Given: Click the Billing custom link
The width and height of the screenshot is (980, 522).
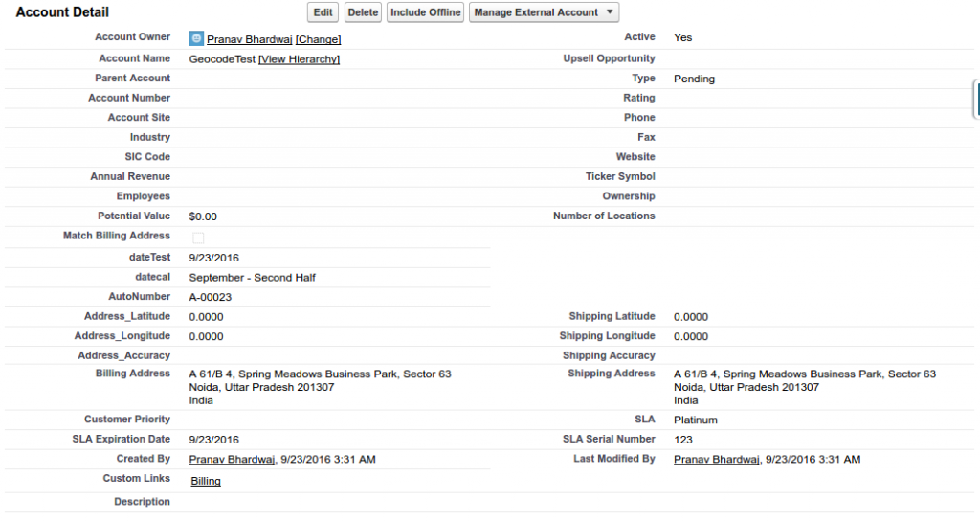Looking at the screenshot, I should pos(206,481).
